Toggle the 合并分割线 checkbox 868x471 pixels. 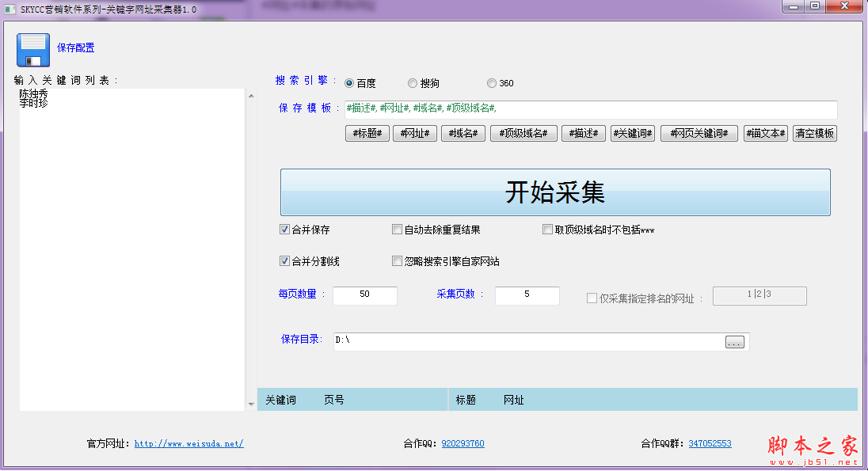[285, 261]
